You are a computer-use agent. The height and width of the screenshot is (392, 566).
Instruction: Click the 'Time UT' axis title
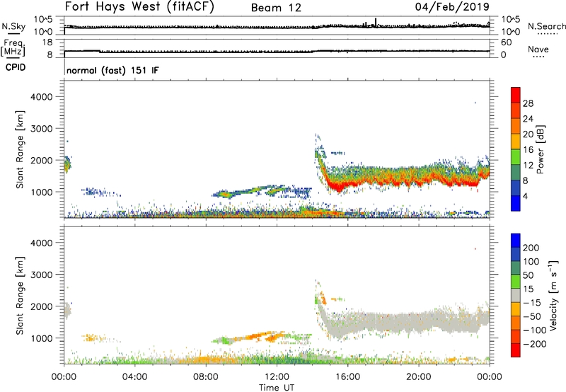[277, 388]
